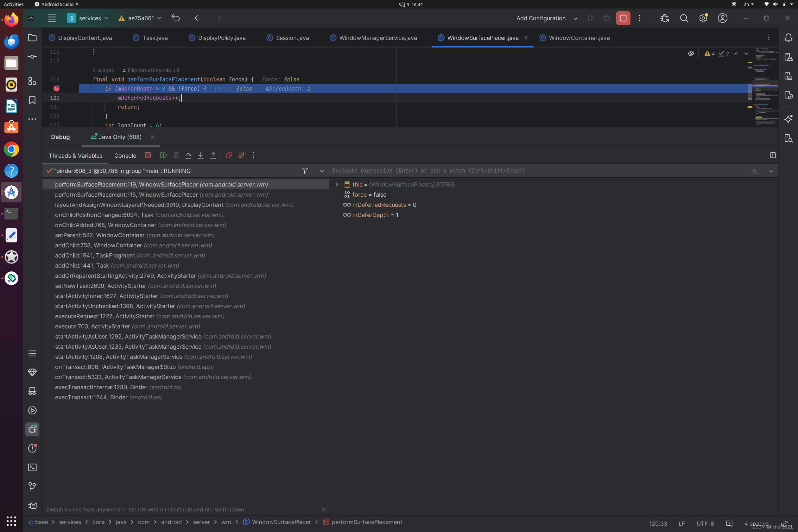Open Search Everywhere magnifier
The height and width of the screenshot is (532, 798).
[x=684, y=18]
